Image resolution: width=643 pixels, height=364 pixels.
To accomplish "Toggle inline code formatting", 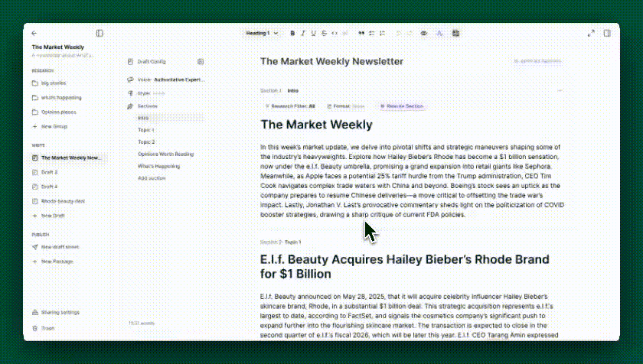I will [335, 33].
